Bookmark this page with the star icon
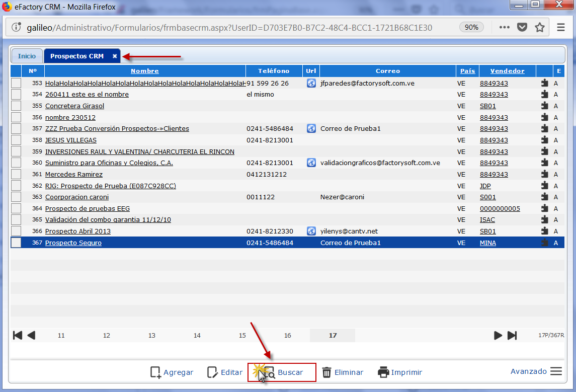Screen dimensions: 576x392 pyautogui.click(x=540, y=27)
